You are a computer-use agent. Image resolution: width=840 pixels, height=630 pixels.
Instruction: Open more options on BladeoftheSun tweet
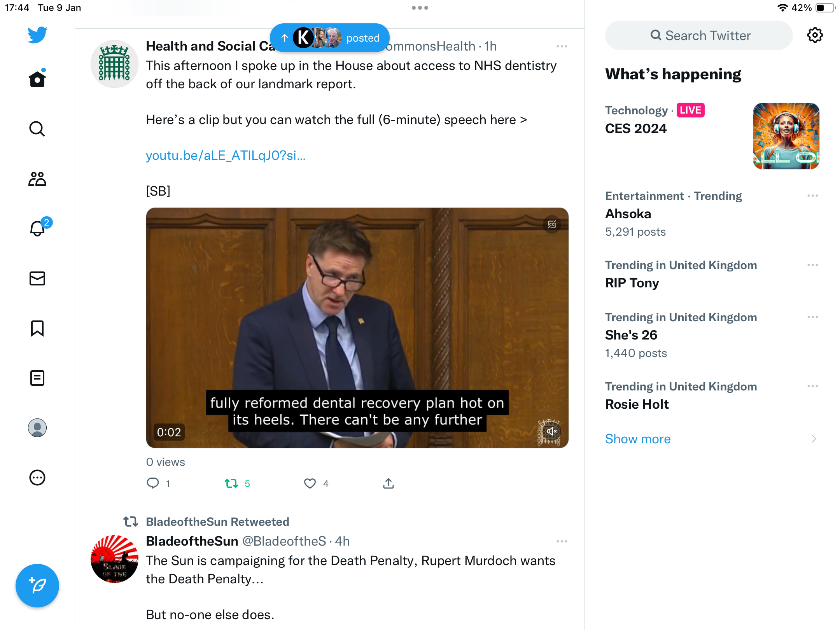coord(562,541)
